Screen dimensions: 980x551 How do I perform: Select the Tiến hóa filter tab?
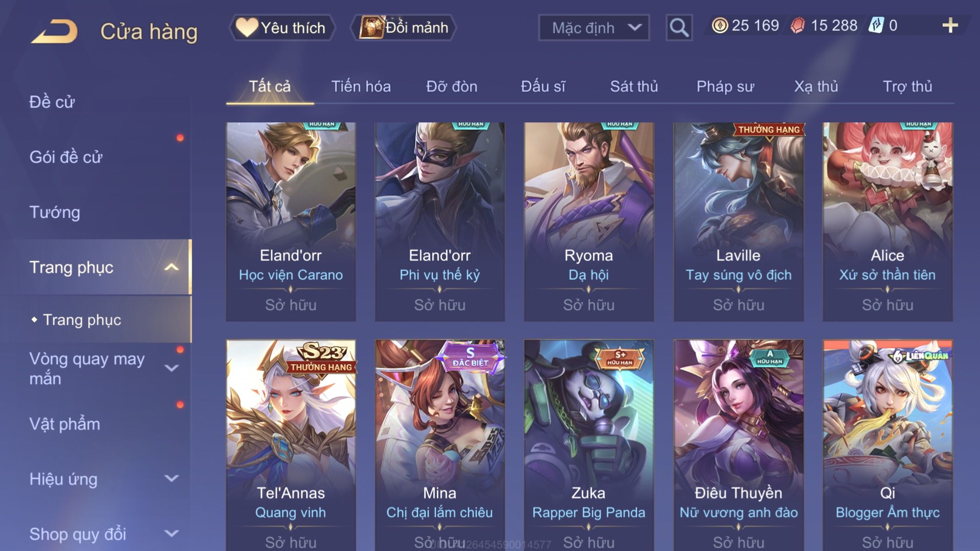point(361,86)
